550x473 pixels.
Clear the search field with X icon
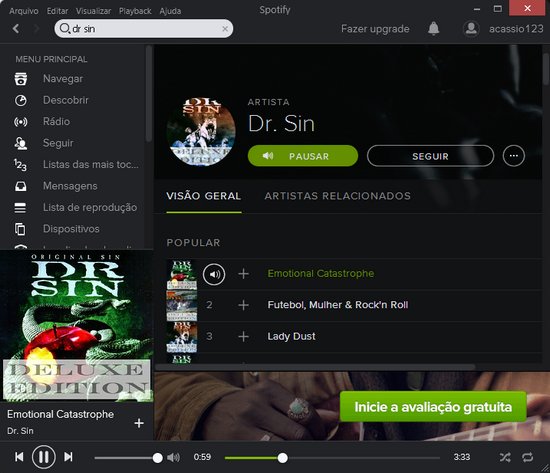point(225,29)
